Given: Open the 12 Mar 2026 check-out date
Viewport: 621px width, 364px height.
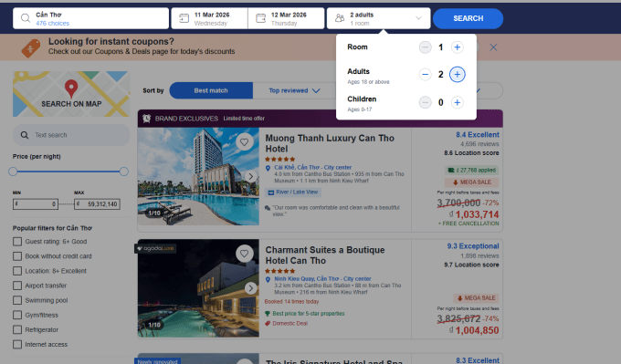Looking at the screenshot, I should coord(286,18).
